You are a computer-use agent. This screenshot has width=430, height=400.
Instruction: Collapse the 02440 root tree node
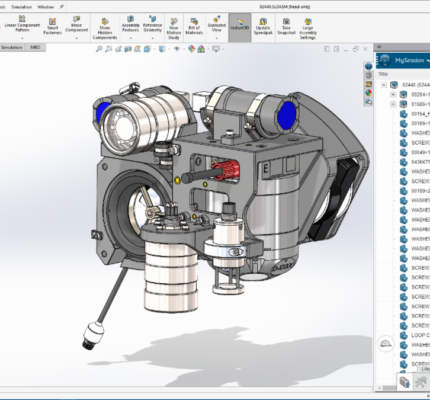tap(384, 85)
